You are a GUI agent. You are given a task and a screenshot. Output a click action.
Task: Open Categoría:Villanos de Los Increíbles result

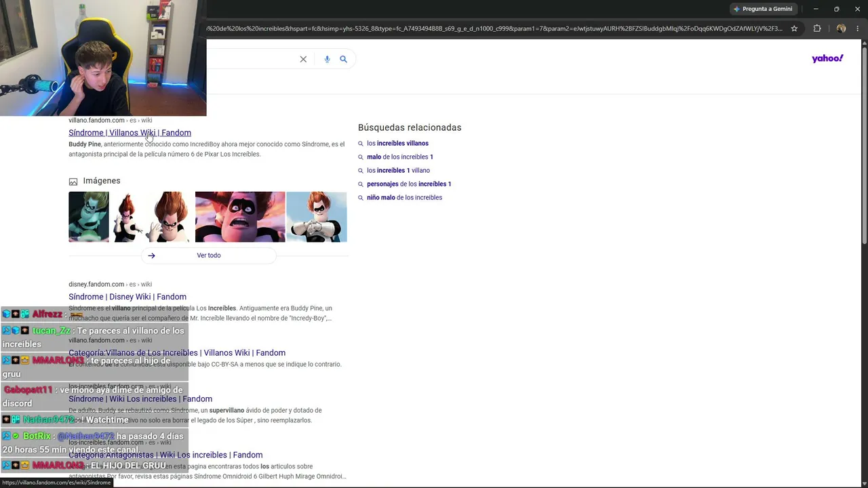177,353
